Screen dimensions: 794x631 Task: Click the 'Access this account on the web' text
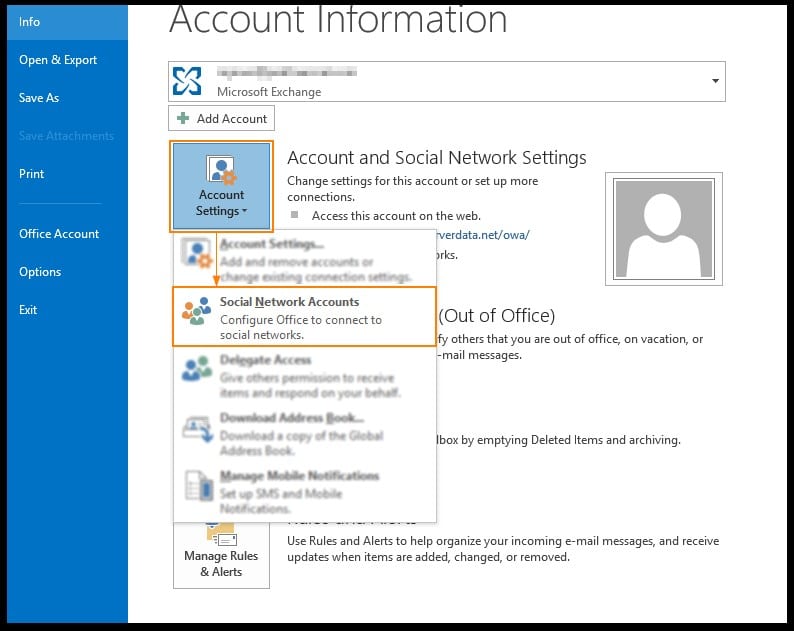point(396,216)
